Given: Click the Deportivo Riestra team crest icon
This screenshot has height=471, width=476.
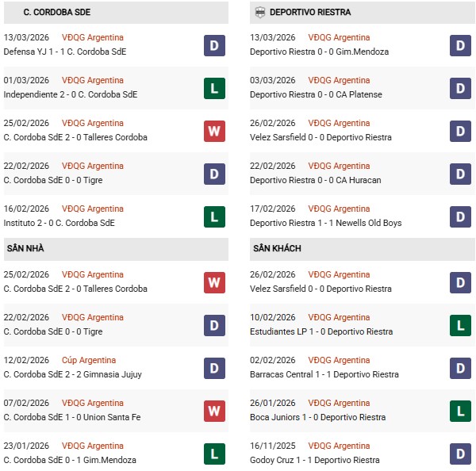Looking at the screenshot, I should pyautogui.click(x=259, y=12).
